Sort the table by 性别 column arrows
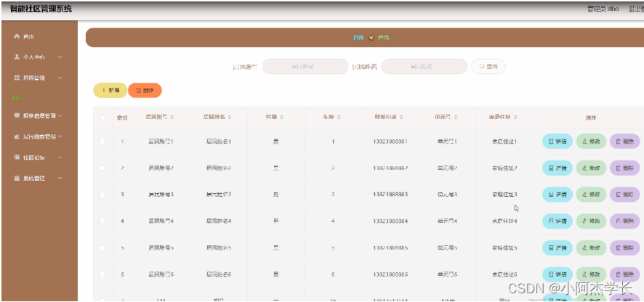Viewport: 644px width, 302px height. [282, 118]
